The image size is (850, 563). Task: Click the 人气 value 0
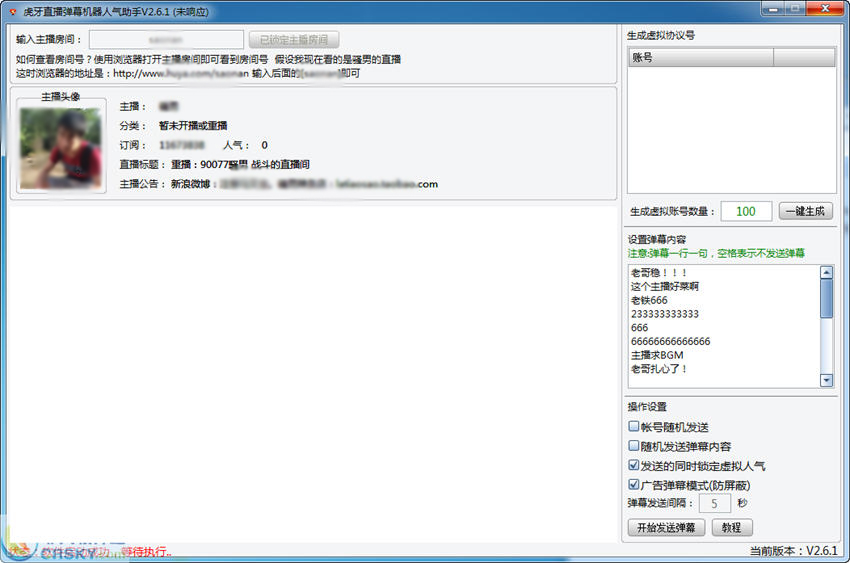264,145
